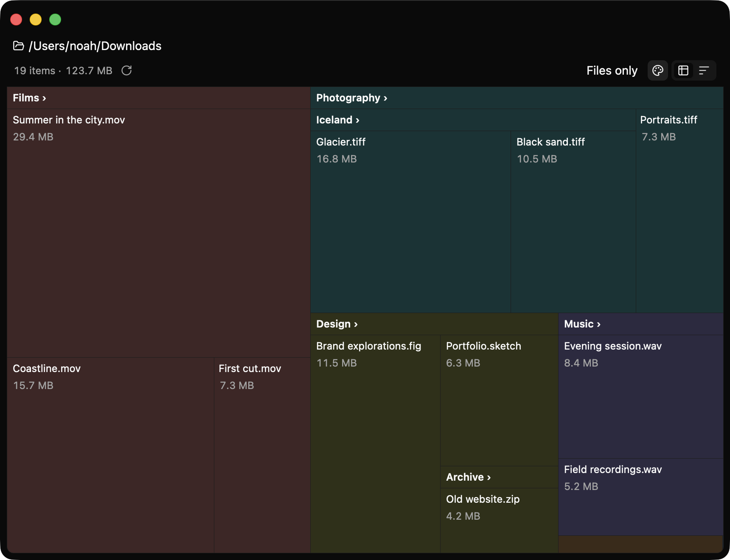
Task: Click the 10.5 MB size label
Action: [x=537, y=159]
